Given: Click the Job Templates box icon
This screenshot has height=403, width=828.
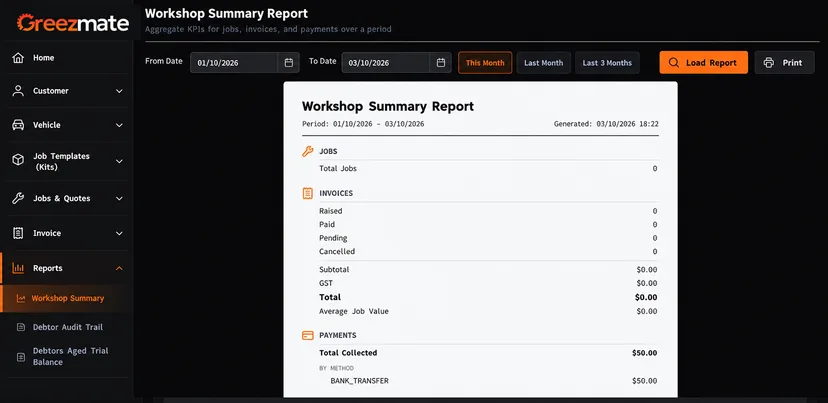Looking at the screenshot, I should point(18,160).
